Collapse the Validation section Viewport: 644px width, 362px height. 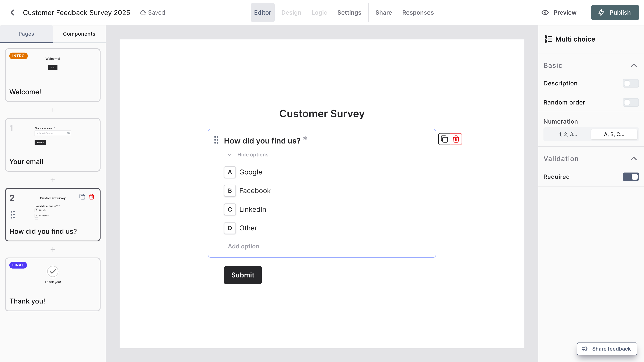(633, 159)
